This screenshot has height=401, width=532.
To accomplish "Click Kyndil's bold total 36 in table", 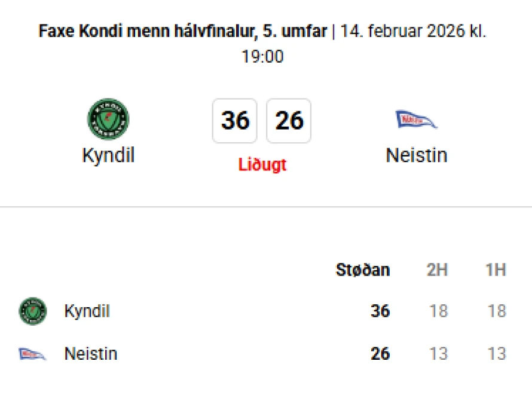I will pos(380,311).
